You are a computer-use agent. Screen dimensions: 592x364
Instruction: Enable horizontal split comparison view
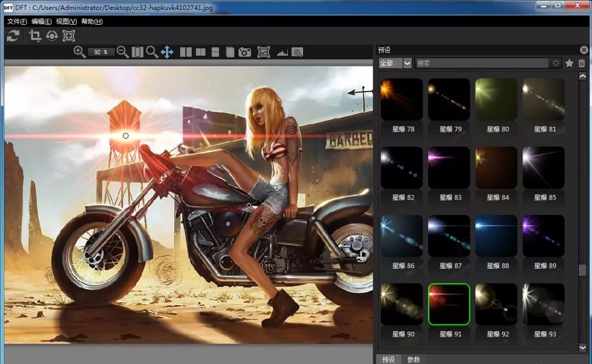(x=215, y=52)
